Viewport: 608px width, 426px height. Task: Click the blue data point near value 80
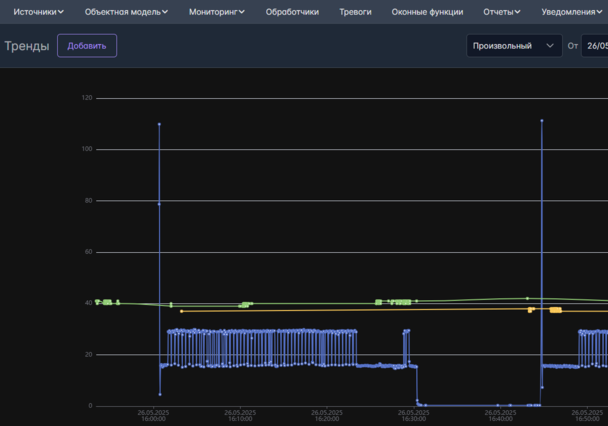(x=159, y=204)
